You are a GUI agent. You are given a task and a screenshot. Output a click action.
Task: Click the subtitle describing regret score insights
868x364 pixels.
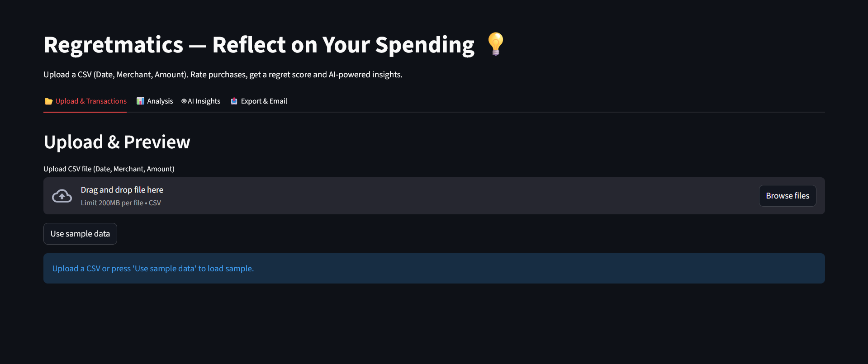click(x=223, y=75)
